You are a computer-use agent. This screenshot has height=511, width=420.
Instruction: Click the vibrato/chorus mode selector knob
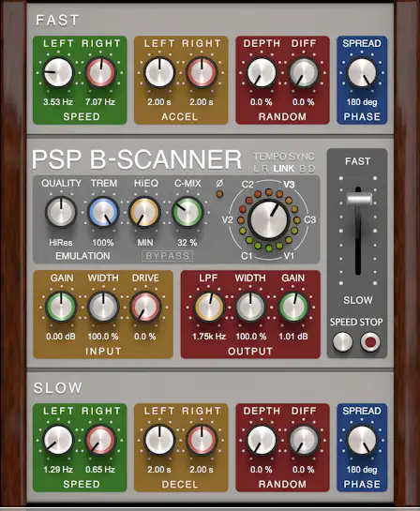click(x=268, y=219)
